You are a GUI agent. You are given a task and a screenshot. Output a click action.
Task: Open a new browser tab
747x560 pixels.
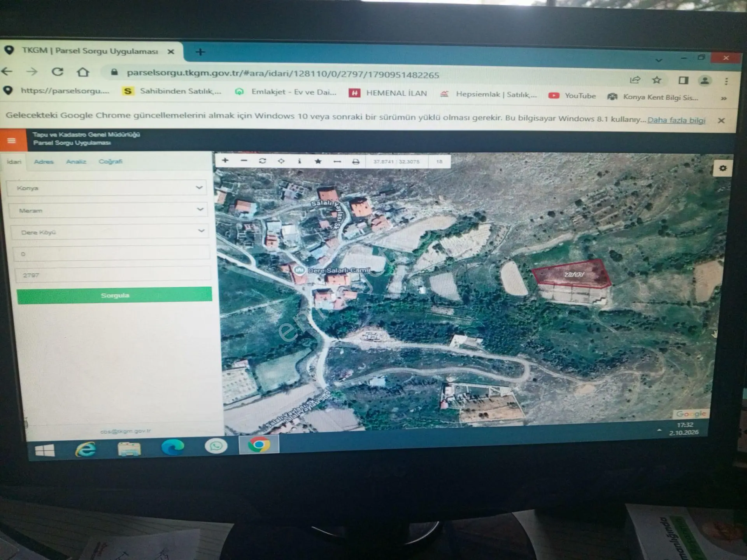[200, 52]
